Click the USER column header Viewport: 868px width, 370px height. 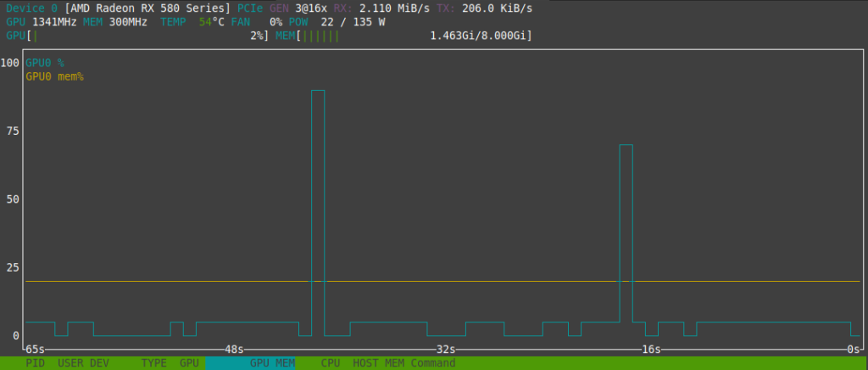[70, 363]
